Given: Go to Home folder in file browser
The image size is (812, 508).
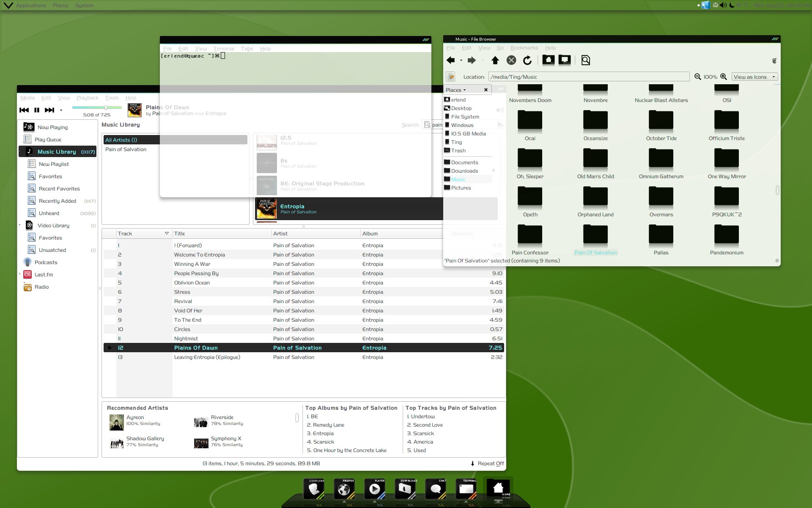Looking at the screenshot, I should [x=549, y=60].
